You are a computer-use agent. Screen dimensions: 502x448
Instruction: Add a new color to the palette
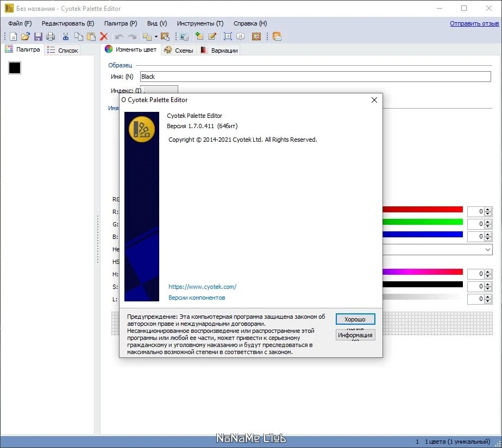tap(199, 36)
